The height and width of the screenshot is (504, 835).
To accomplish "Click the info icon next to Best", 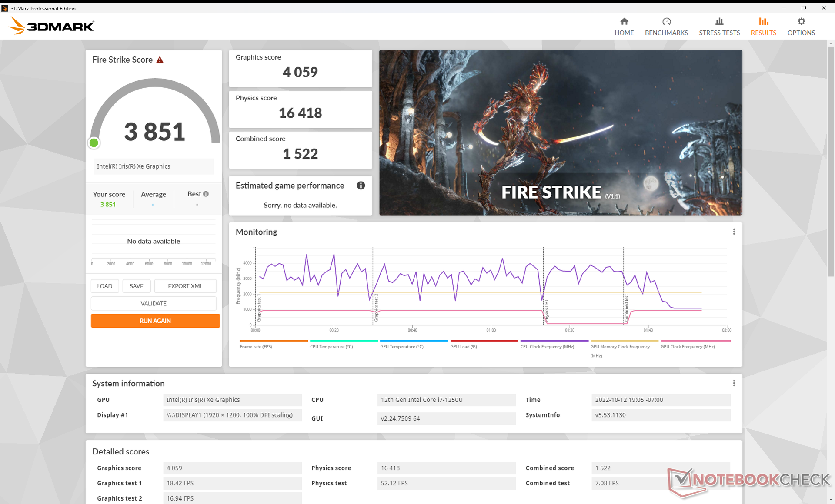I will pyautogui.click(x=206, y=194).
